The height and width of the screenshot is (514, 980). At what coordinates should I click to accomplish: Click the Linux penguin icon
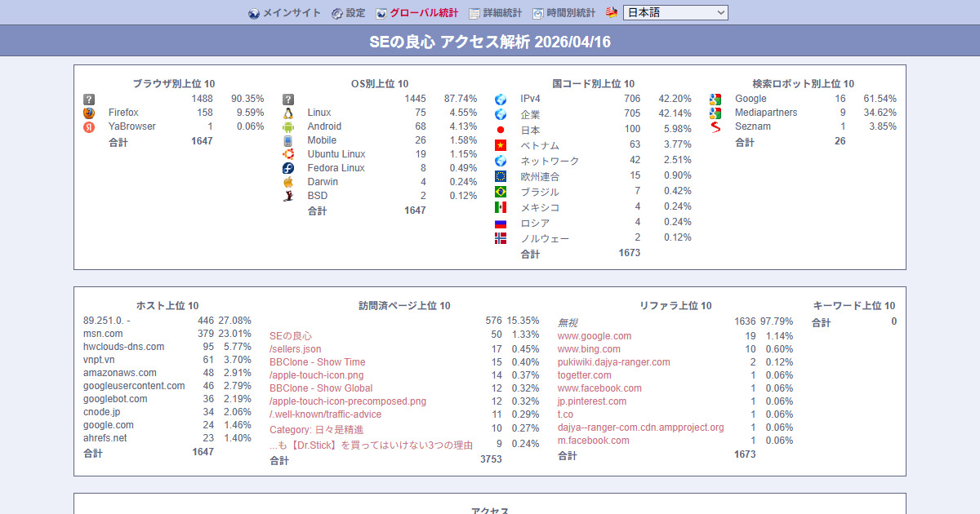(287, 113)
